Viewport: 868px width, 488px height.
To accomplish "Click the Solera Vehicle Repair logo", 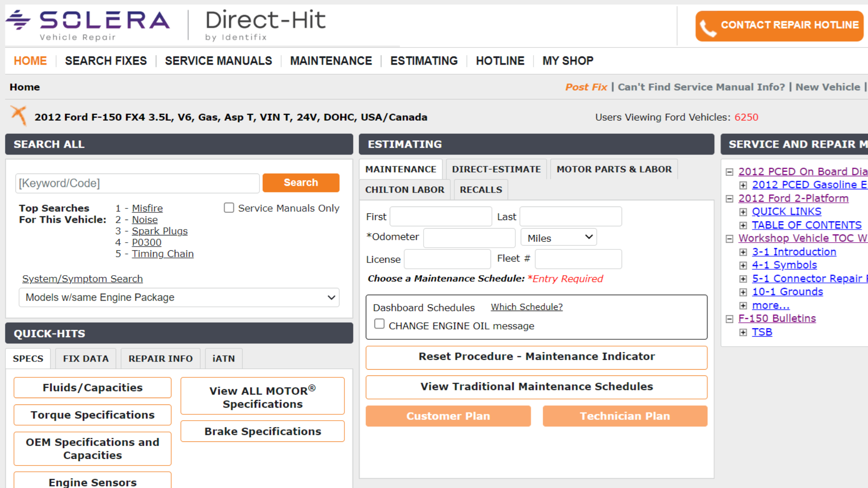I will [x=88, y=25].
